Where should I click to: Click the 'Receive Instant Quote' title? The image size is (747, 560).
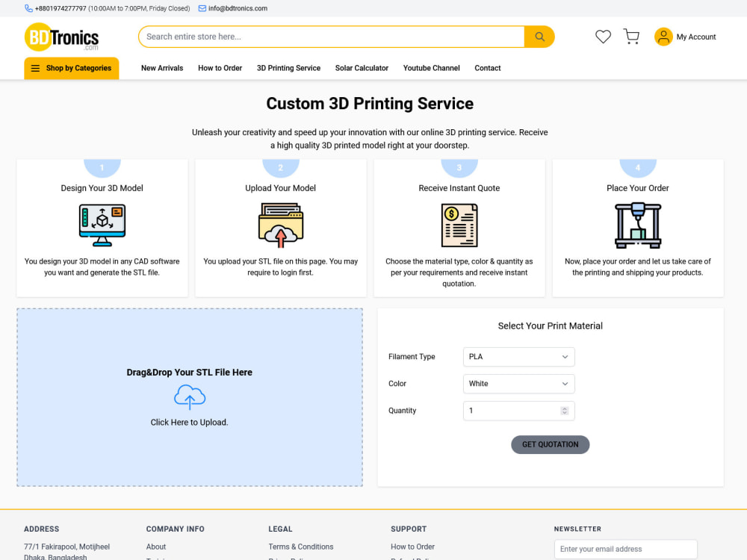pos(459,188)
